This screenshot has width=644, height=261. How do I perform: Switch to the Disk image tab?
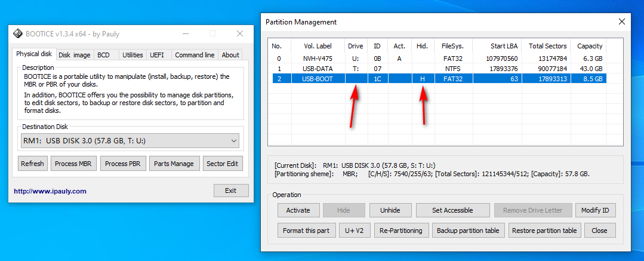tap(75, 55)
